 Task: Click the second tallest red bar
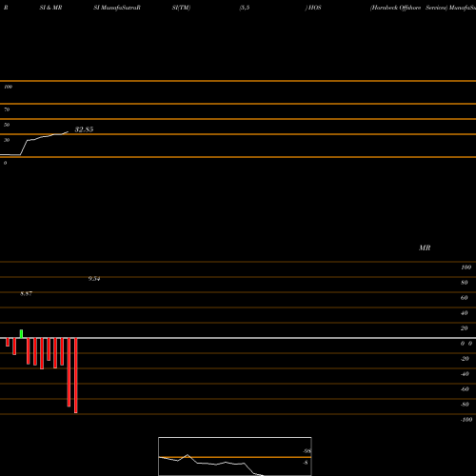69,372
